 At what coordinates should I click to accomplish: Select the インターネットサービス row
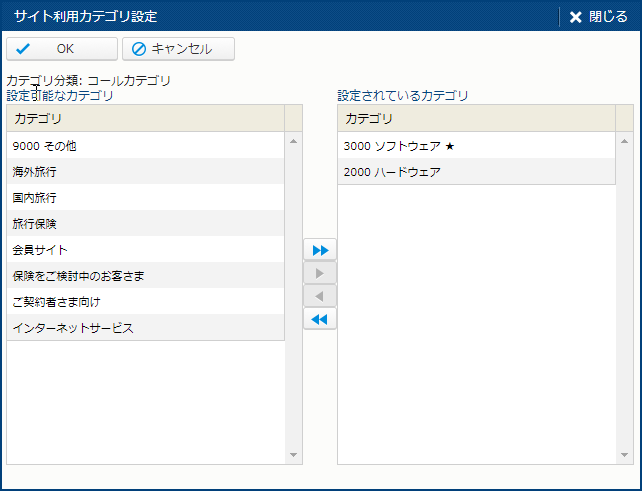click(145, 328)
